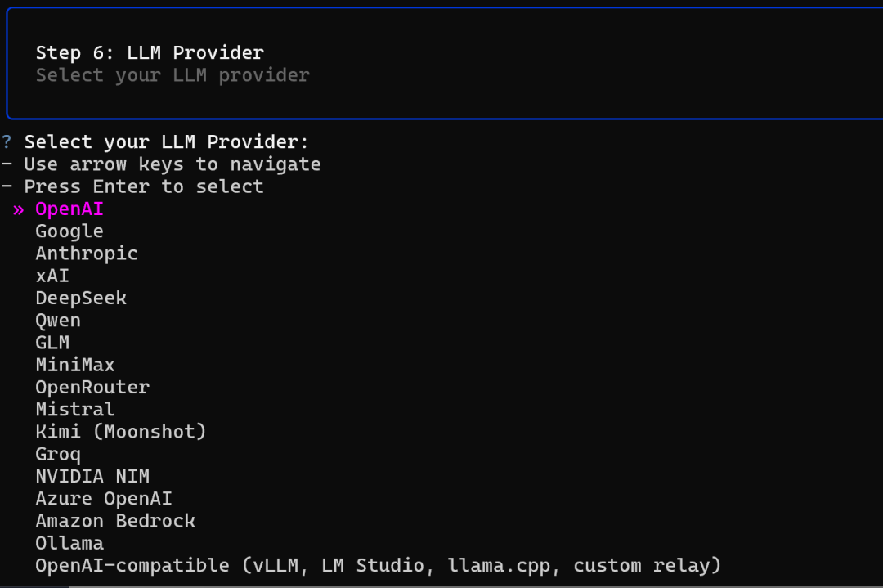Select xAI in the provider list

(52, 276)
